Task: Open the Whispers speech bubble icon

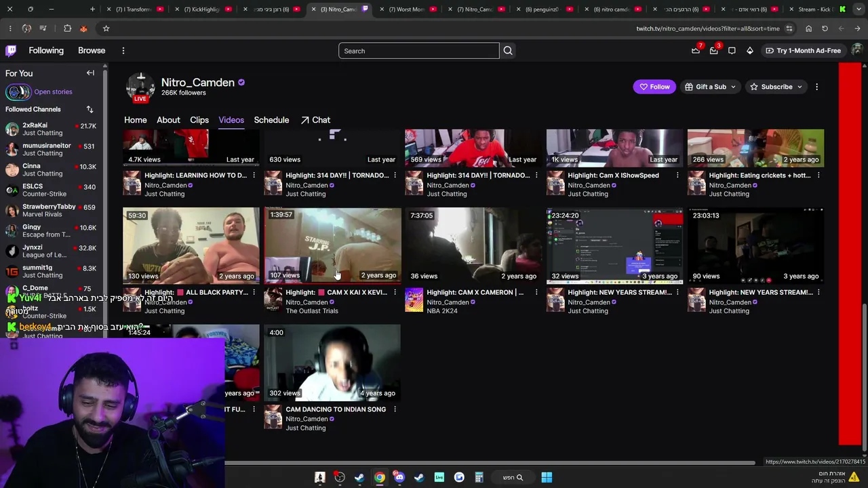Action: pyautogui.click(x=732, y=51)
